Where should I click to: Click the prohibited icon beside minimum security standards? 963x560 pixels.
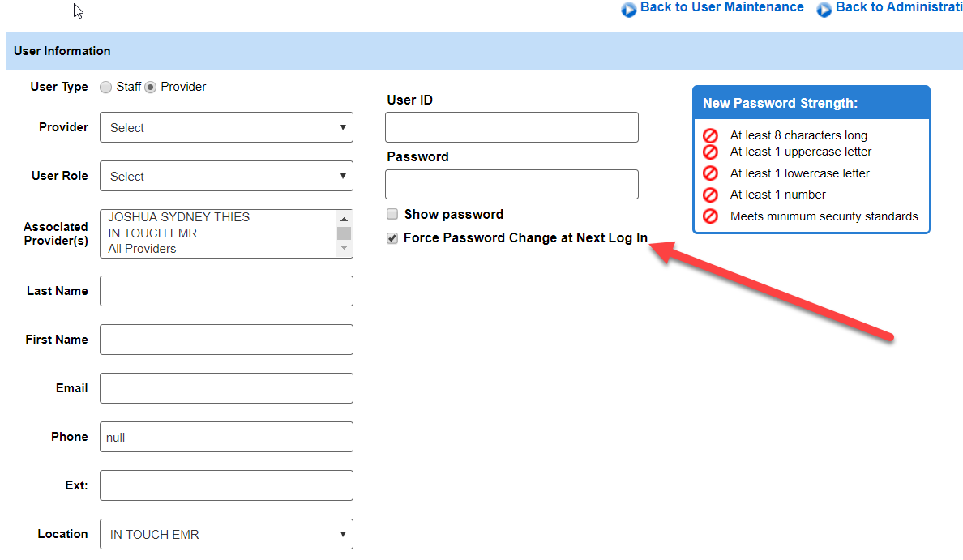coord(710,216)
